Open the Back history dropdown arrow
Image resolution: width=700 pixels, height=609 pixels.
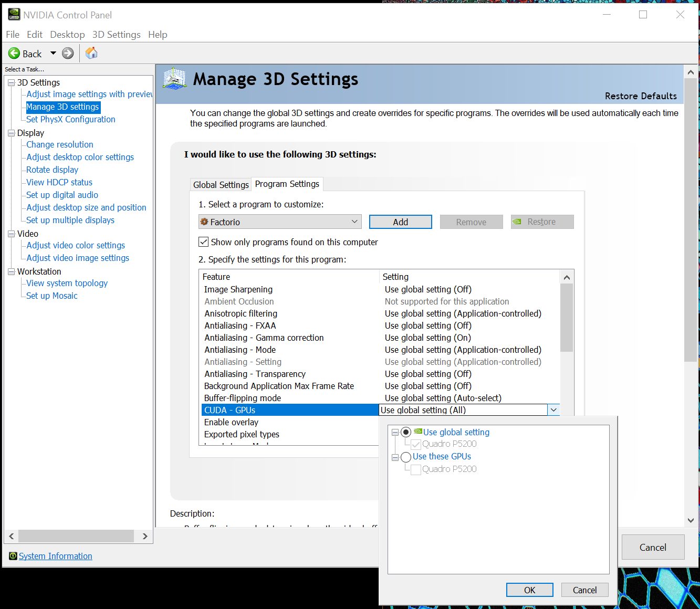[x=53, y=53]
